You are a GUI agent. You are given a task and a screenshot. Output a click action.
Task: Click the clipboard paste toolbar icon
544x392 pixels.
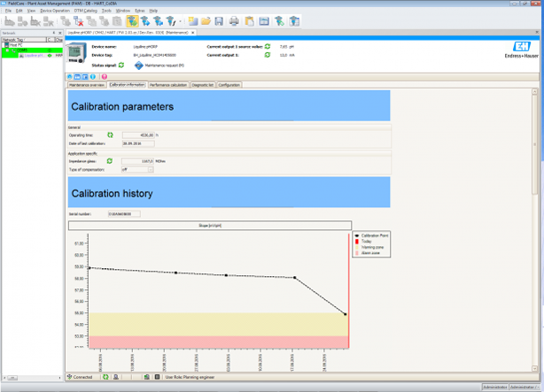249,21
